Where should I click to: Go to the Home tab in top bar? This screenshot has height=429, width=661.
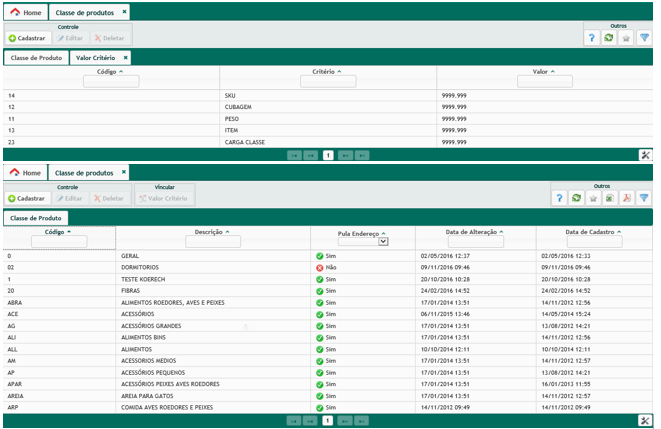(26, 12)
